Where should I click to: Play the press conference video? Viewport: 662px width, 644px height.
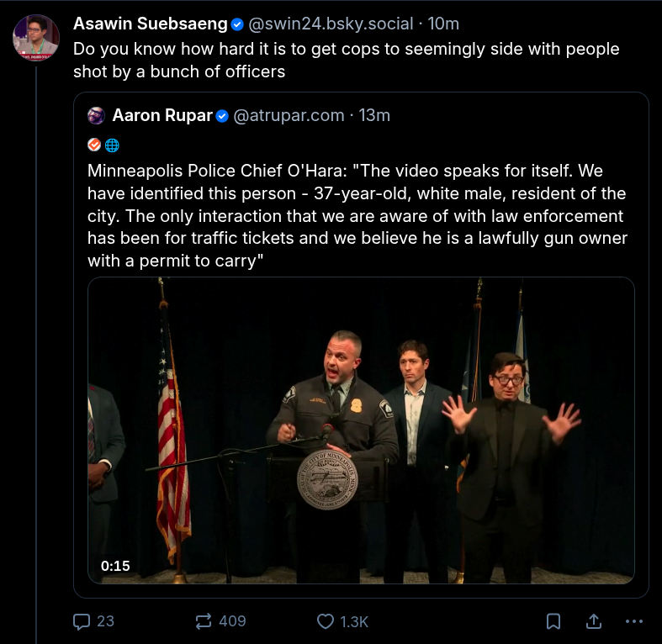pyautogui.click(x=361, y=430)
